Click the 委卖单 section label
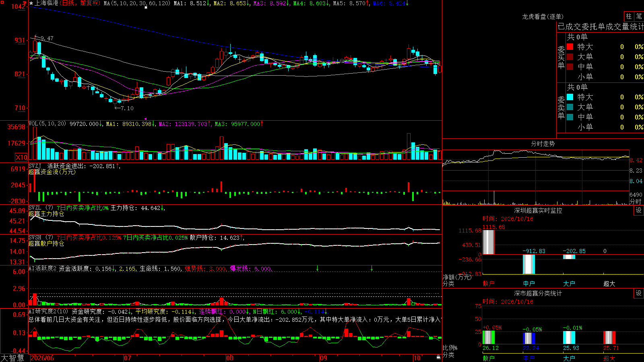This screenshot has width=644, height=362. coord(561,108)
